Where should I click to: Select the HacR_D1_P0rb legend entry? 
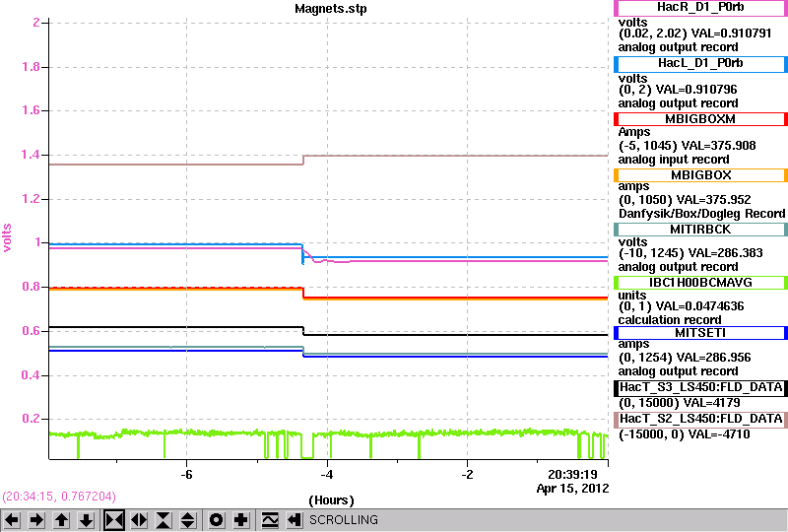pos(700,8)
